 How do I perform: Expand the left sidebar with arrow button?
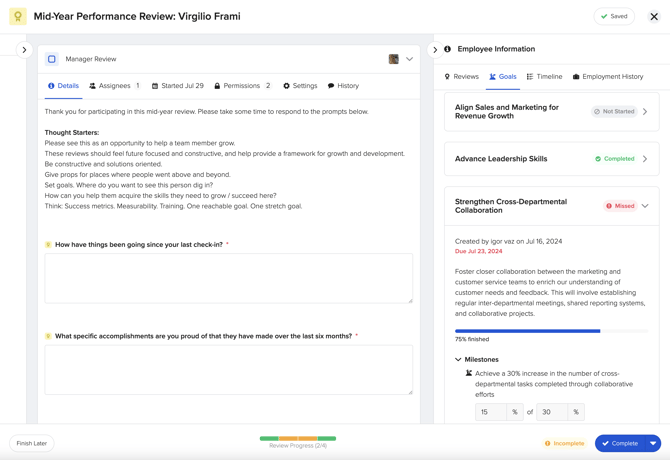pyautogui.click(x=24, y=50)
